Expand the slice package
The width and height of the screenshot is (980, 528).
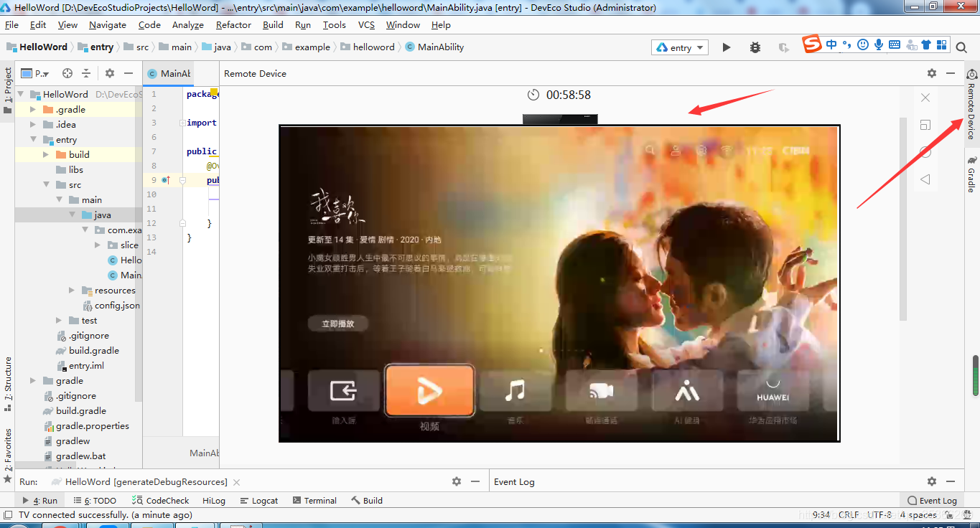point(98,245)
